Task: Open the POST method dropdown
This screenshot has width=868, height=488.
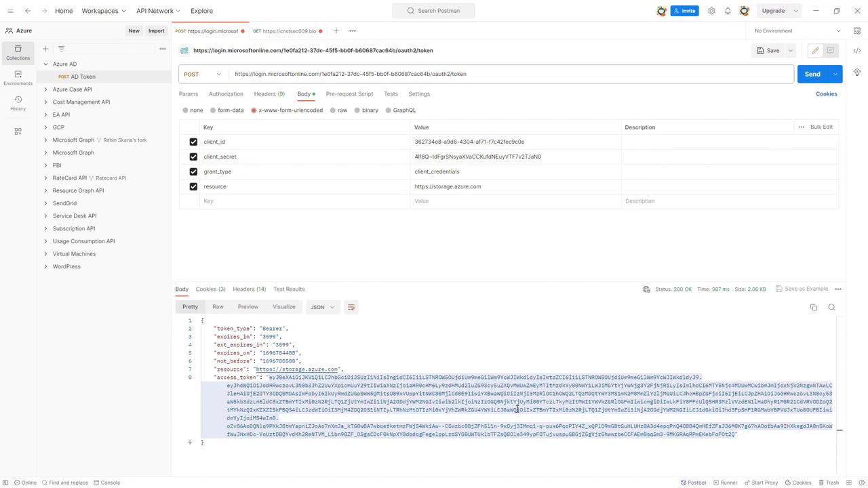Action: pos(203,74)
